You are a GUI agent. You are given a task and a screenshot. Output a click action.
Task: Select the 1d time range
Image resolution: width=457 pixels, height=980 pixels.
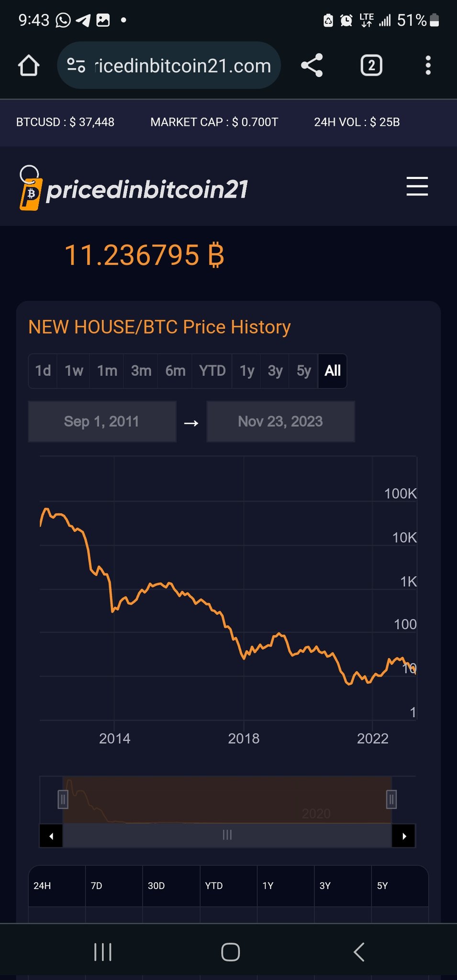pyautogui.click(x=43, y=371)
